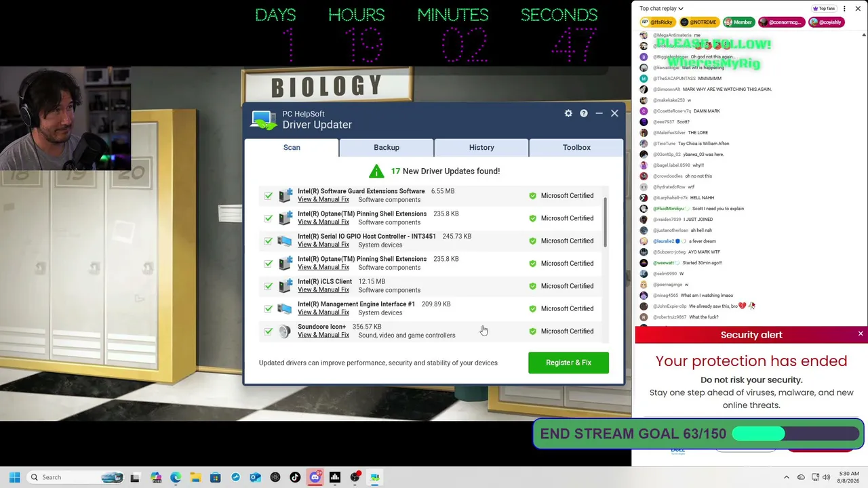Open chat options three-dot menu
The width and height of the screenshot is (868, 488).
point(844,9)
